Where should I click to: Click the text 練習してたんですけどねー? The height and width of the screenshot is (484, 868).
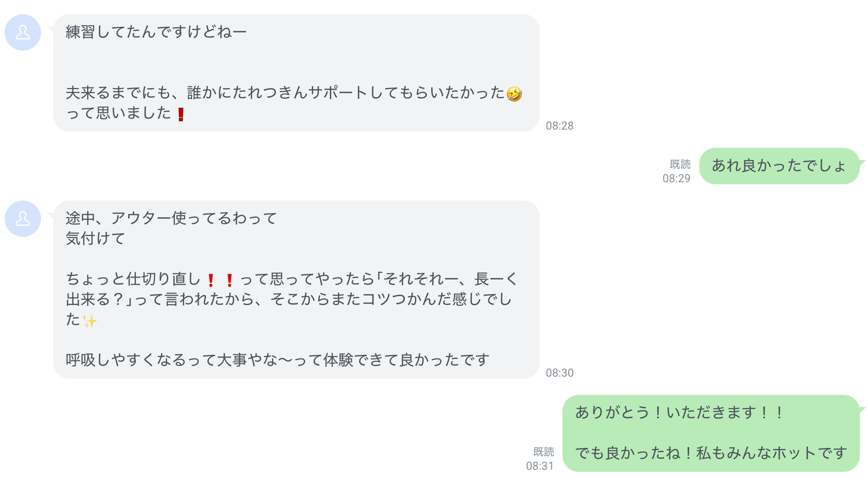point(156,32)
